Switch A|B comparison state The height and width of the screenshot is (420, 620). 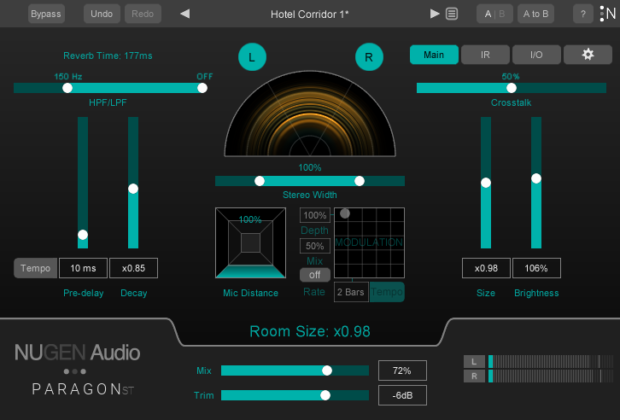tap(495, 14)
